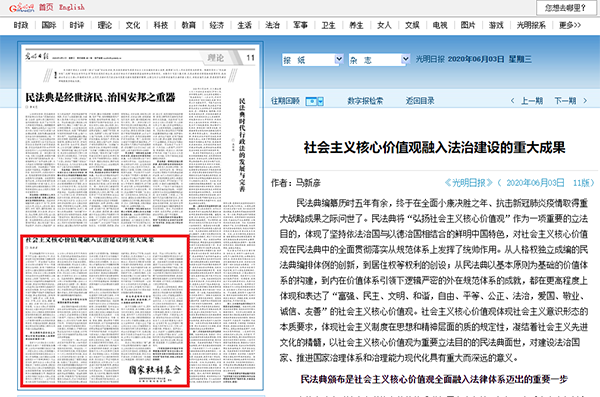Click the 2020年06月03日 date link
This screenshot has height=397, width=600.
tap(535, 183)
